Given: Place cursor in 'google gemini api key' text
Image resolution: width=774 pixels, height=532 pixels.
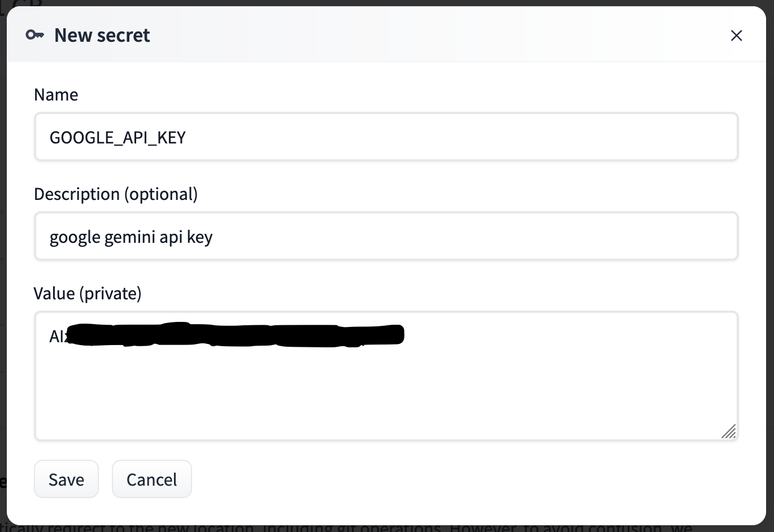Looking at the screenshot, I should (x=131, y=237).
